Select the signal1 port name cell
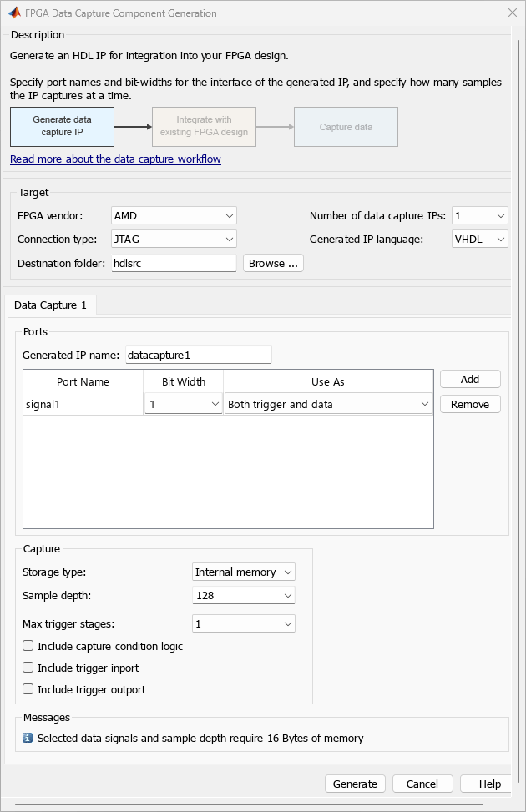This screenshot has height=812, width=526. coord(83,405)
